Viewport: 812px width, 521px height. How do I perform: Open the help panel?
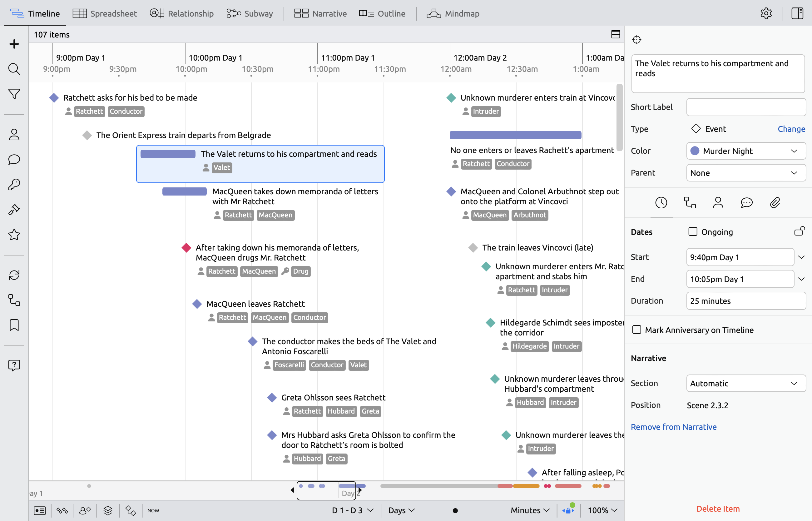pos(14,365)
